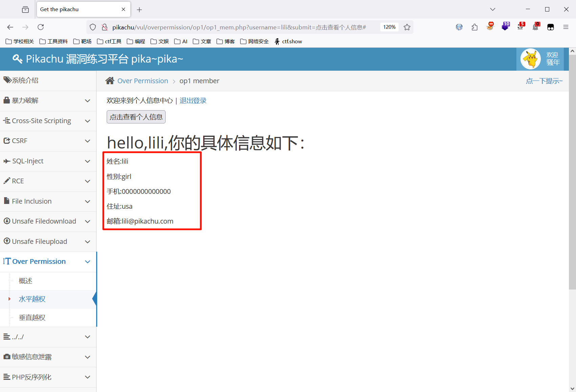
Task: Expand the Cross-Site Scripting section
Action: click(48, 121)
